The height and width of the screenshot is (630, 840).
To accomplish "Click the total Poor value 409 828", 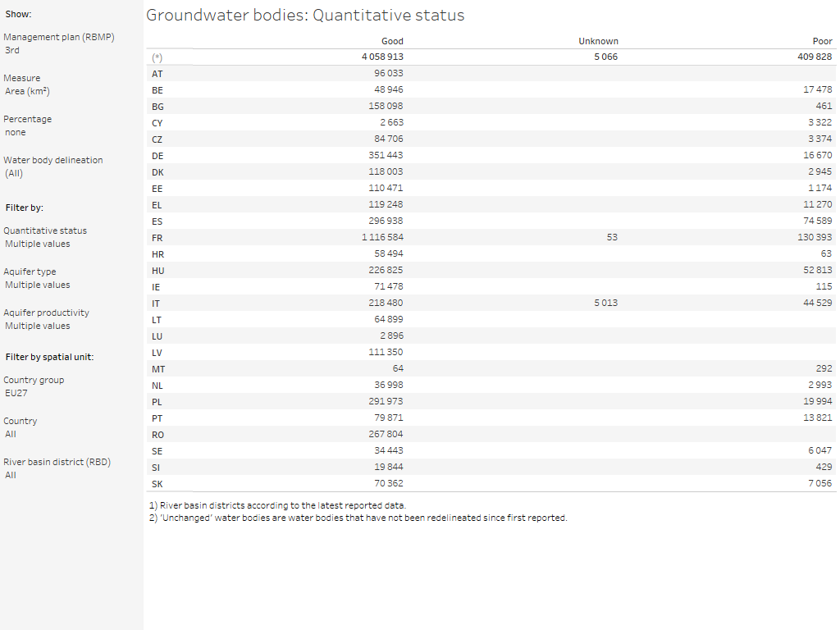I will [815, 57].
